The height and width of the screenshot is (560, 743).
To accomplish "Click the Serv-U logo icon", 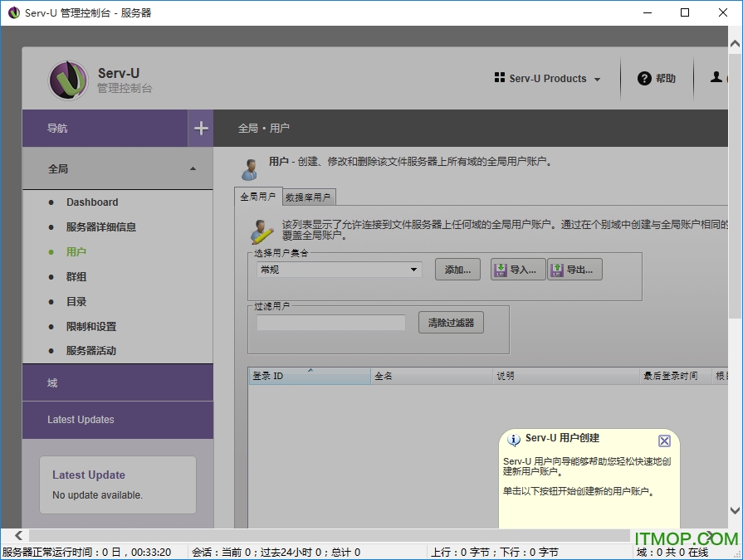I will pos(68,80).
